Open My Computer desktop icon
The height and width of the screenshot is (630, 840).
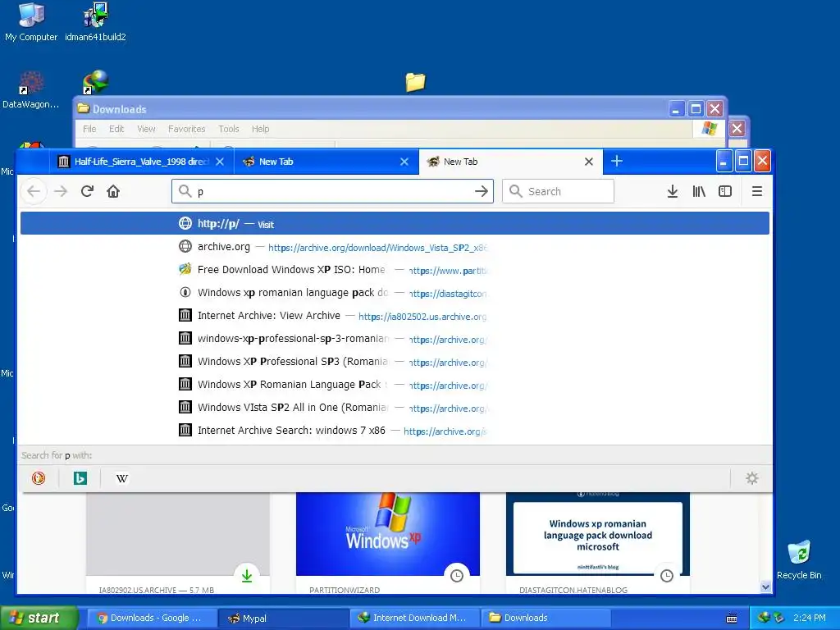[31, 22]
